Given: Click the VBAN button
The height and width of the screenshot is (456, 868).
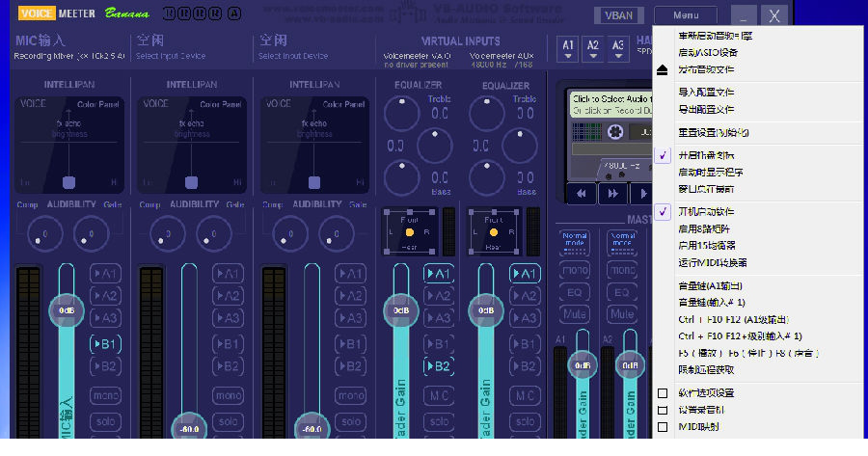Looking at the screenshot, I should (619, 16).
